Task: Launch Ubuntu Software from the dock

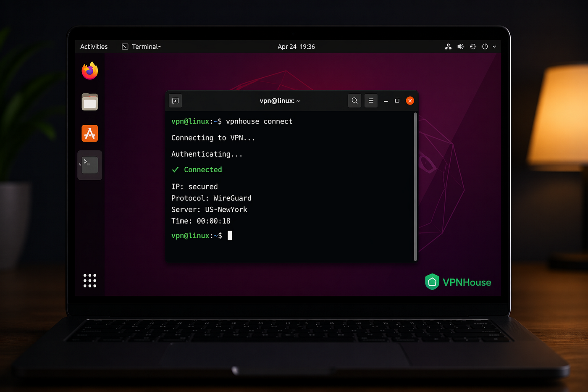Action: tap(89, 134)
